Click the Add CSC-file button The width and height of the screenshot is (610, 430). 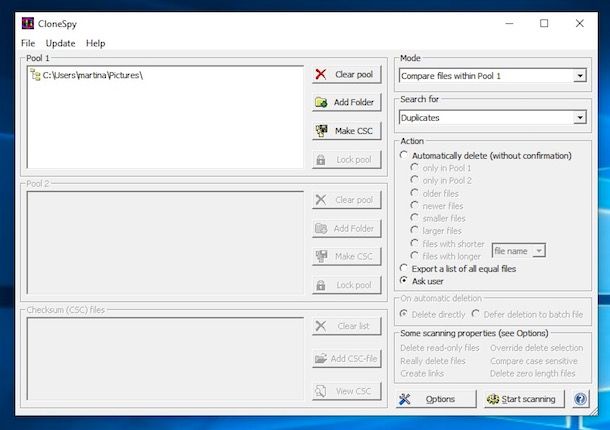347,359
